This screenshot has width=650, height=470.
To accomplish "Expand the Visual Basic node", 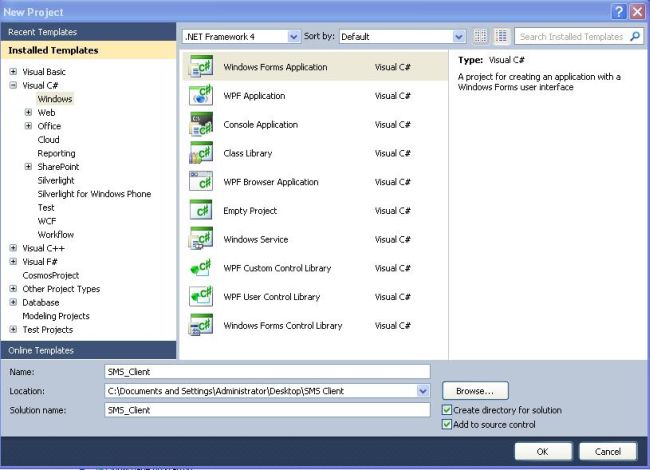I will pos(13,71).
